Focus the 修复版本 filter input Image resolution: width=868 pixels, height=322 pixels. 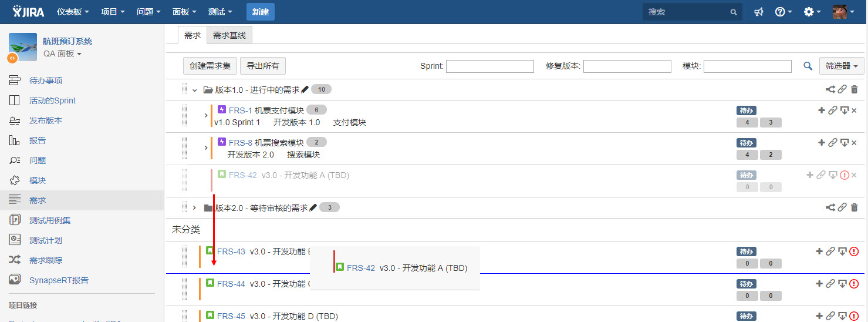627,66
